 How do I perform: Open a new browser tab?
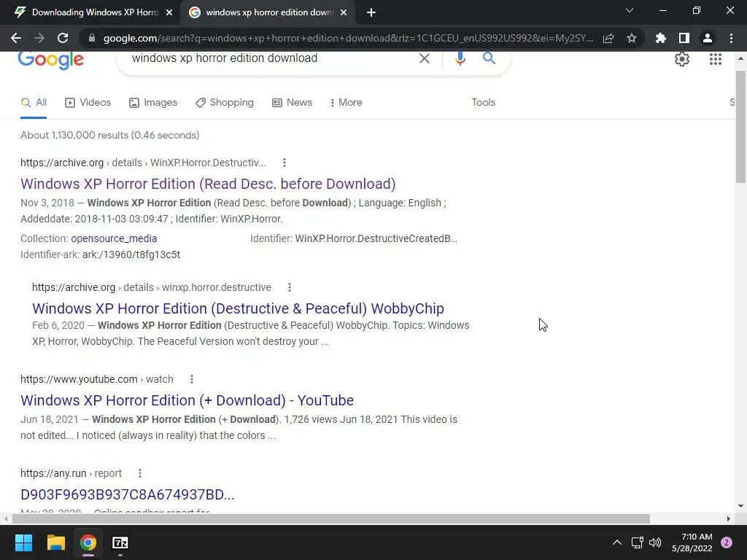coord(371,12)
